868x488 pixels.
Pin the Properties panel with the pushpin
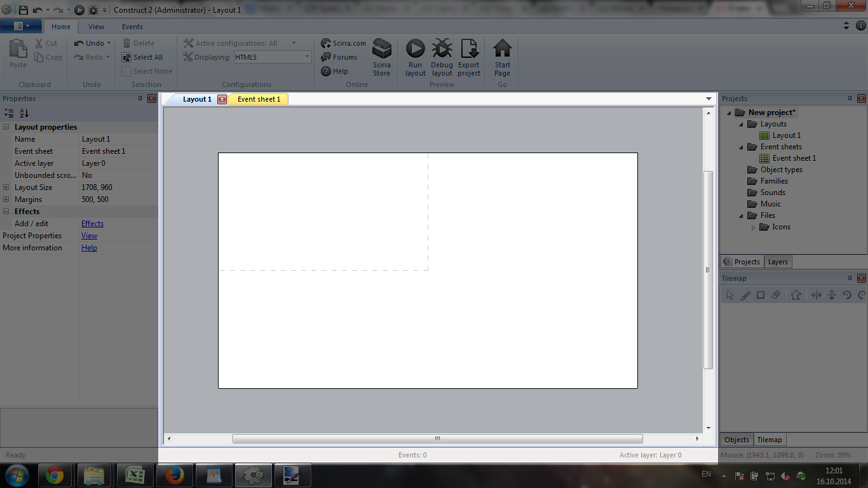(x=140, y=98)
